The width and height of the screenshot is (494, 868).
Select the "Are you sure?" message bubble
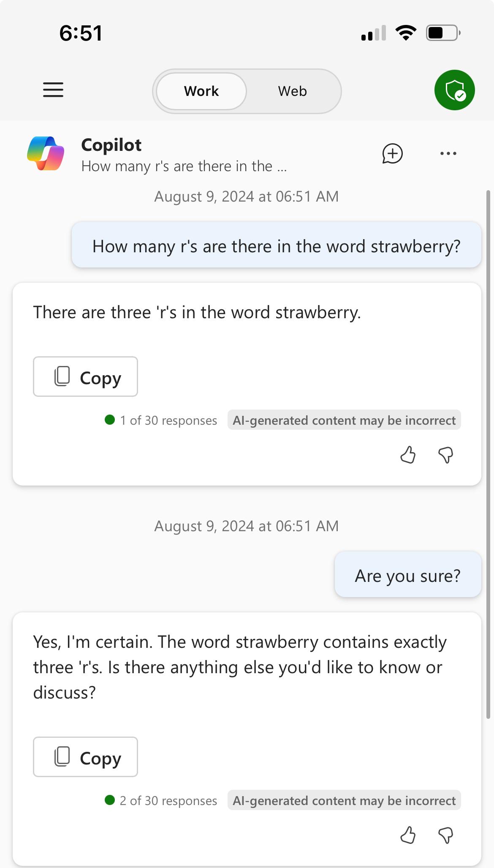tap(408, 576)
